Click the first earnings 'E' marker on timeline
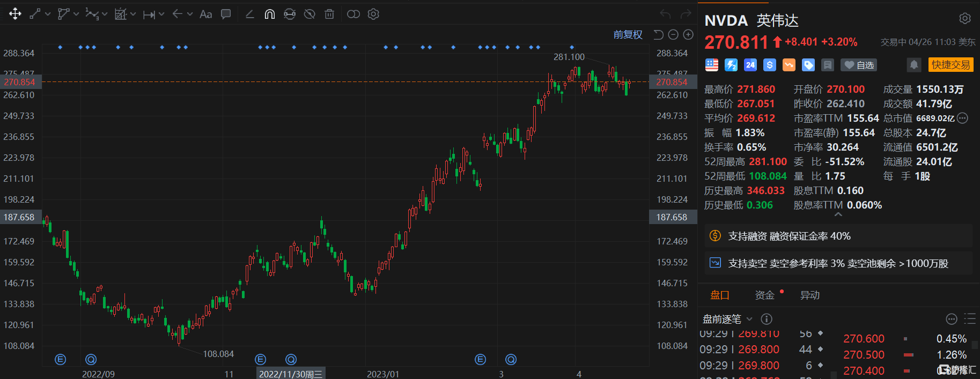The image size is (980, 379). [x=61, y=359]
